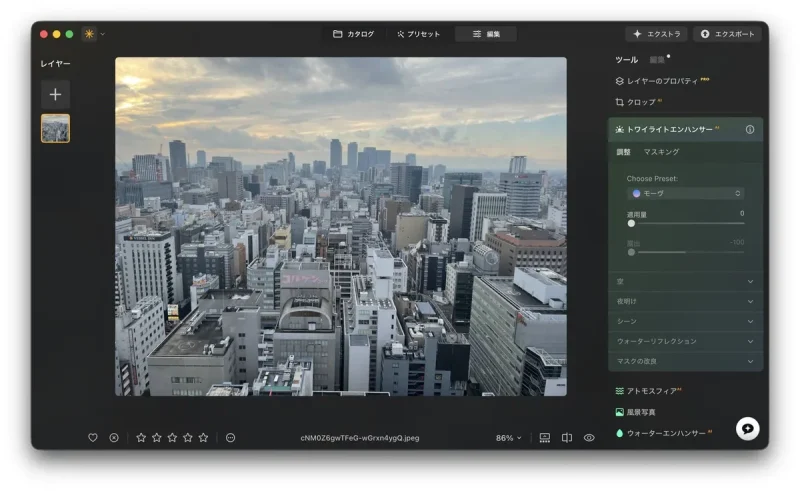The height and width of the screenshot is (491, 800).
Task: Open レイヤーのプロパティ layer properties
Action: (662, 81)
